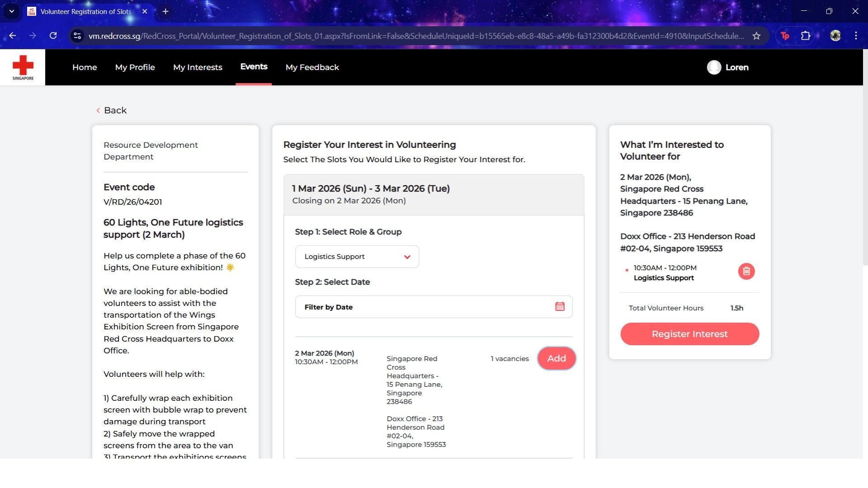Image resolution: width=868 pixels, height=488 pixels.
Task: Click the Register Interest button
Action: point(689,334)
